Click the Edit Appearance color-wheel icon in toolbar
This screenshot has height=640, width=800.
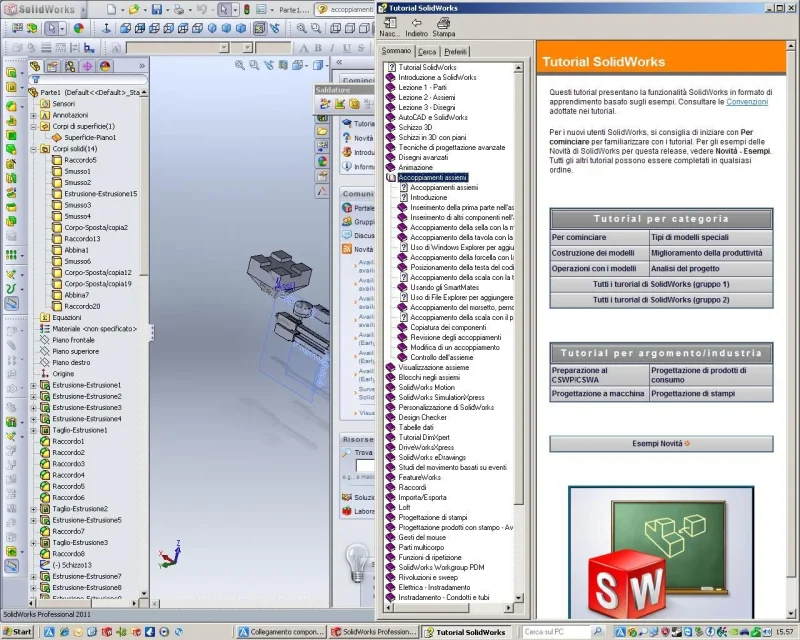click(x=79, y=29)
